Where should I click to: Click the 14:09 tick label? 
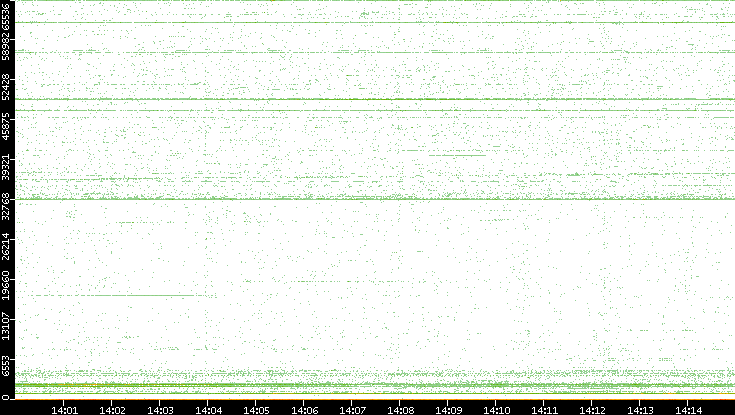click(x=448, y=410)
